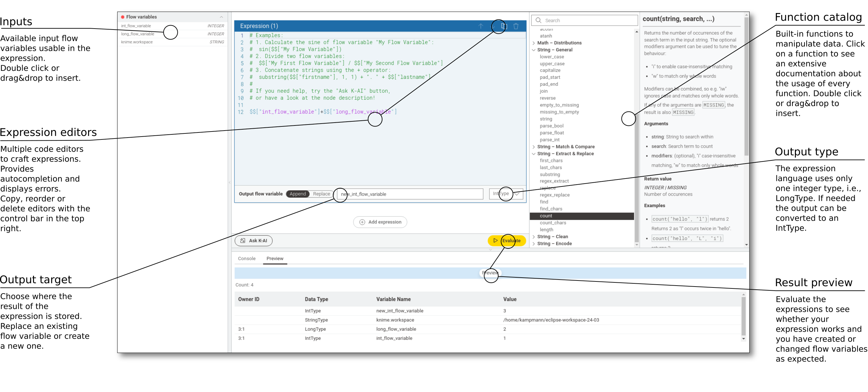Click the down arrow of the function list scrollbar
Screen dimensions: 868x392
(x=637, y=245)
